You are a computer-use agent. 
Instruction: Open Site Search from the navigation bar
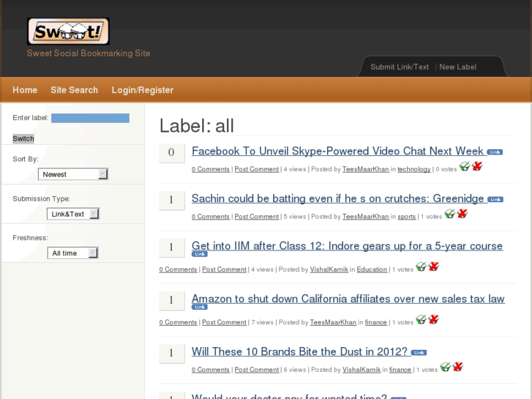[x=75, y=90]
